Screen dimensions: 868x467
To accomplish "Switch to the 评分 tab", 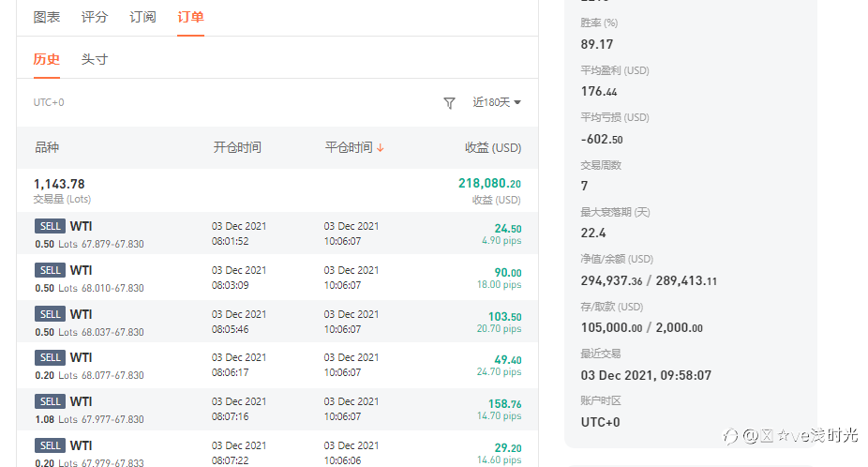I will point(95,17).
